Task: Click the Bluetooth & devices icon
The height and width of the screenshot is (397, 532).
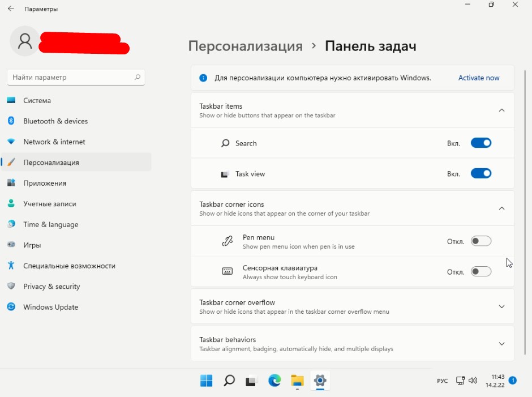Action: tap(11, 121)
